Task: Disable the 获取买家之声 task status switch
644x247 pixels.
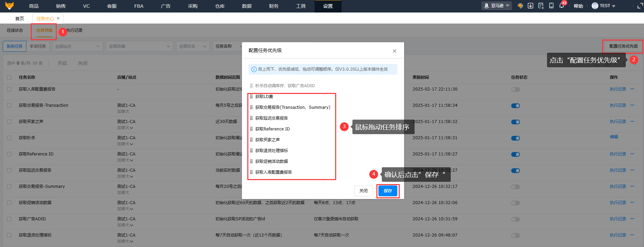Action: [x=516, y=122]
